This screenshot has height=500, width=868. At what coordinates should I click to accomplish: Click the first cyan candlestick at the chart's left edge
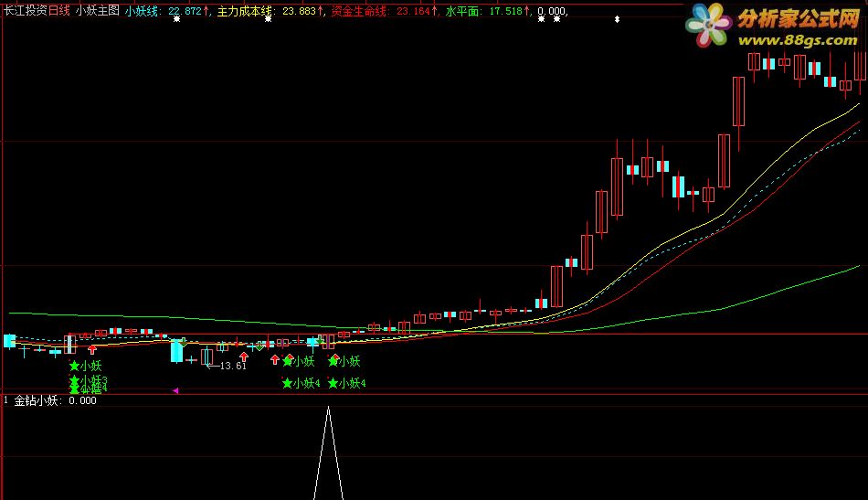coord(9,341)
